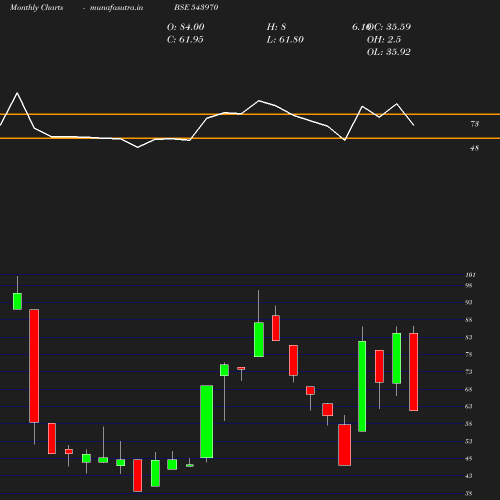Click the tall red candlestick second from the left
Viewport: 500px width, 500px height.
pyautogui.click(x=34, y=366)
